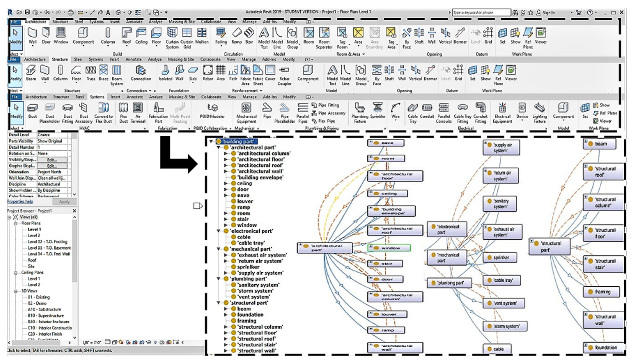
Task: Toggle the expand box on 'structural part' graph node
Action: [x=531, y=241]
